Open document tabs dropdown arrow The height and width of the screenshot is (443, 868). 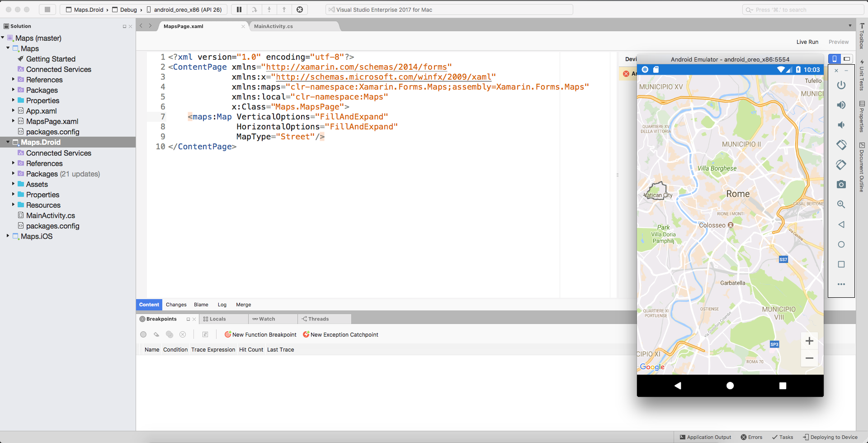click(x=850, y=26)
